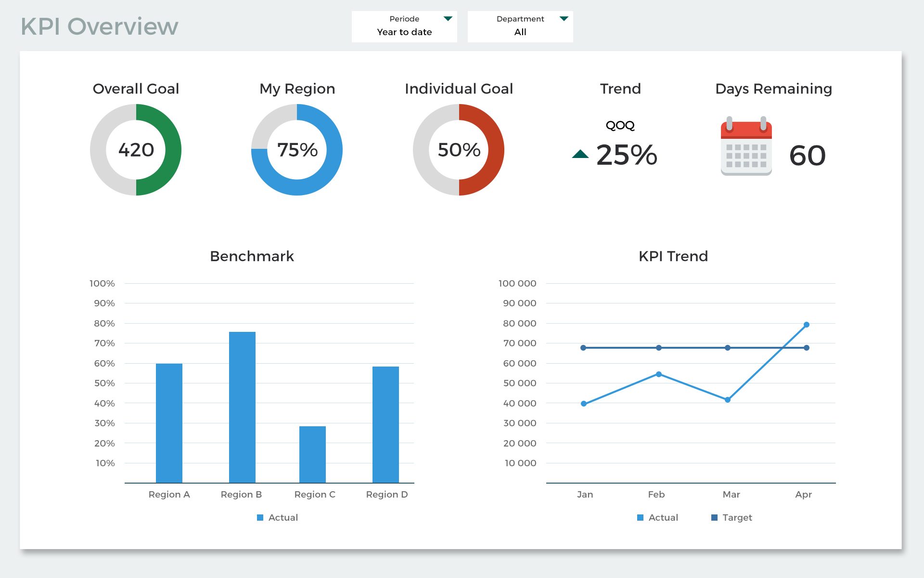Open the Department dropdown
This screenshot has height=578, width=924.
point(520,26)
